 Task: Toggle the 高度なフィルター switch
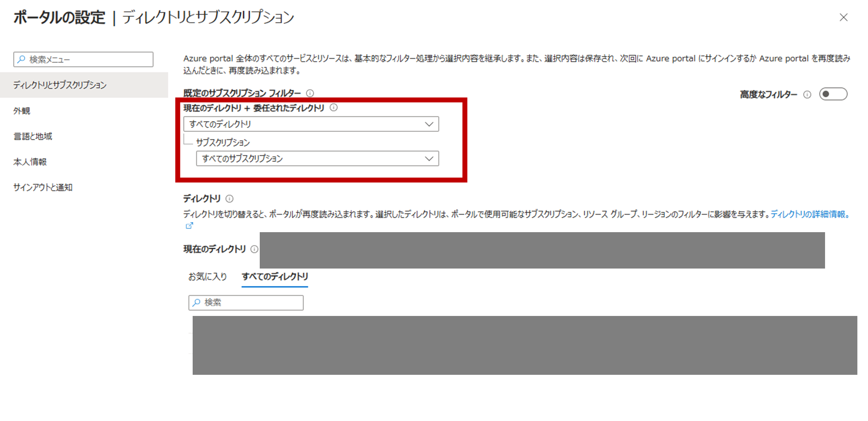[833, 94]
